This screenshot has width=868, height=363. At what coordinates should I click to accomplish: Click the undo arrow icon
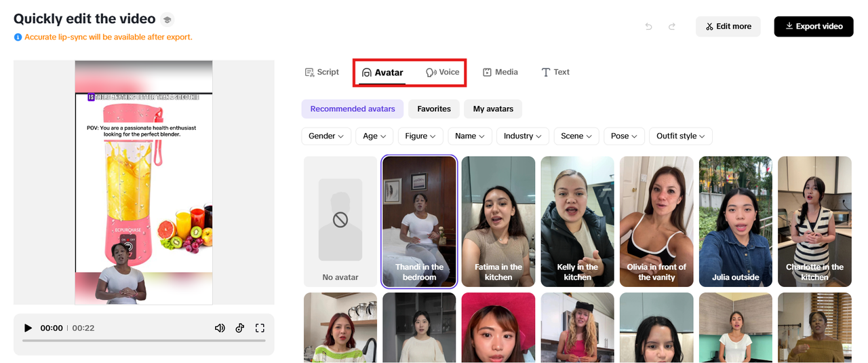tap(649, 26)
